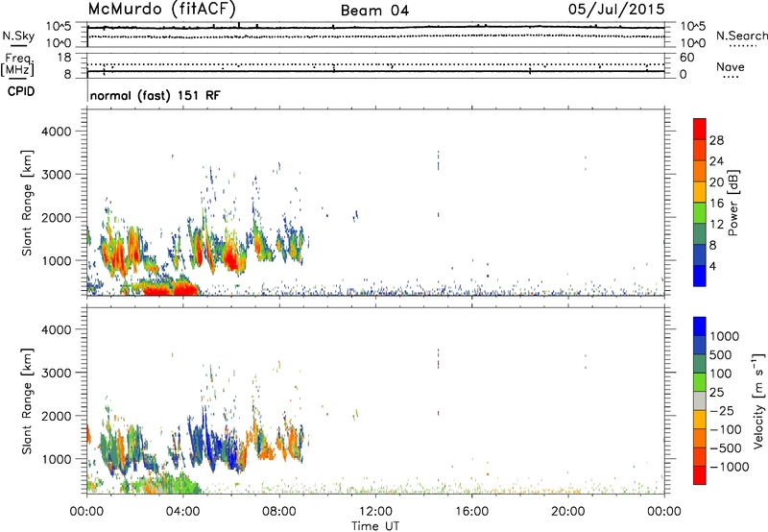Click the Slant Range label of velocity panel
768x532 pixels.
[27, 401]
